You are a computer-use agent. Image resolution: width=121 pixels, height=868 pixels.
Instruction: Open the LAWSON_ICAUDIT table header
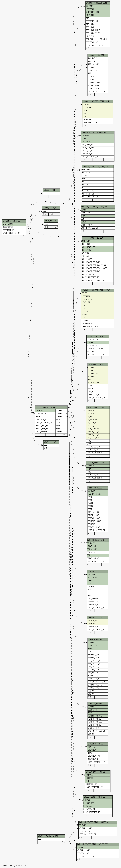(x=98, y=55)
